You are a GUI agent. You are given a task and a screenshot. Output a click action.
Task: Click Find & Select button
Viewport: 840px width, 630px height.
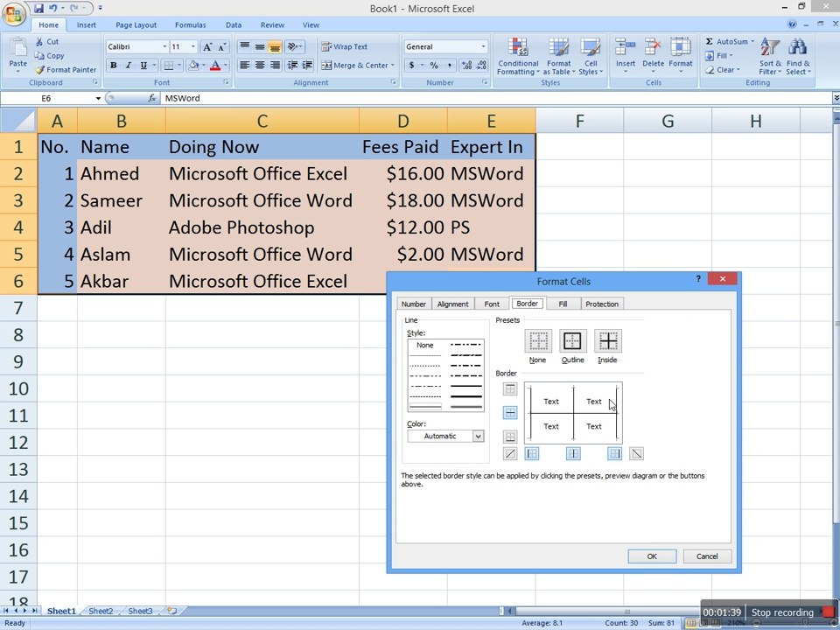coord(798,57)
